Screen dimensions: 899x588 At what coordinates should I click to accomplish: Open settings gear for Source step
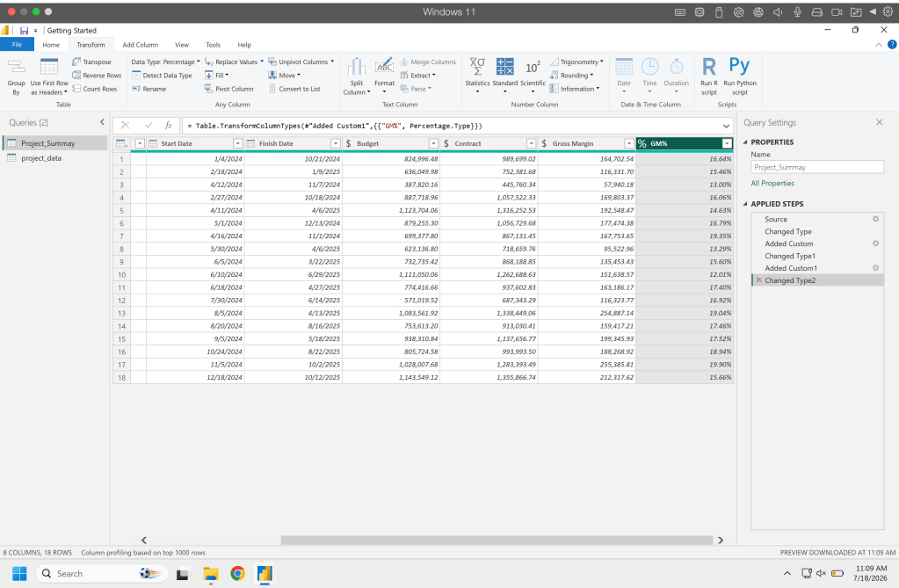(875, 219)
